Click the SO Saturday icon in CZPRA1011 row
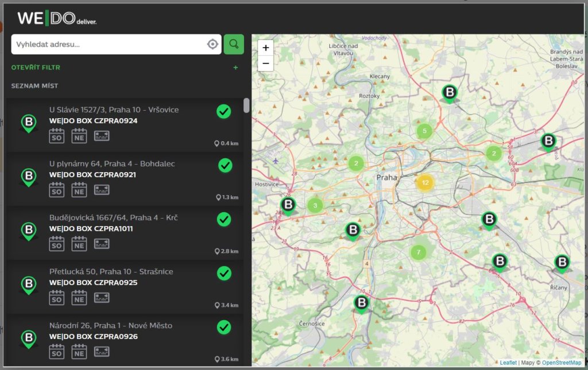 57,244
